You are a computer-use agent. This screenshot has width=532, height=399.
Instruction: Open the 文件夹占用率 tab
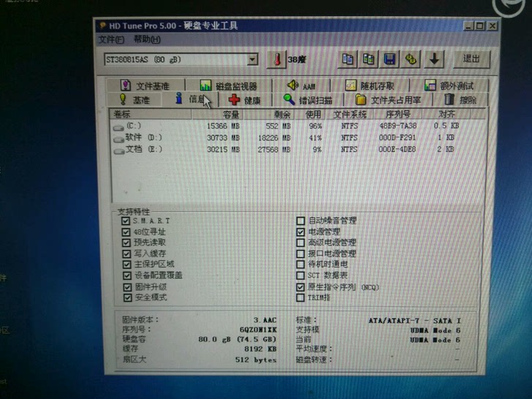click(388, 100)
